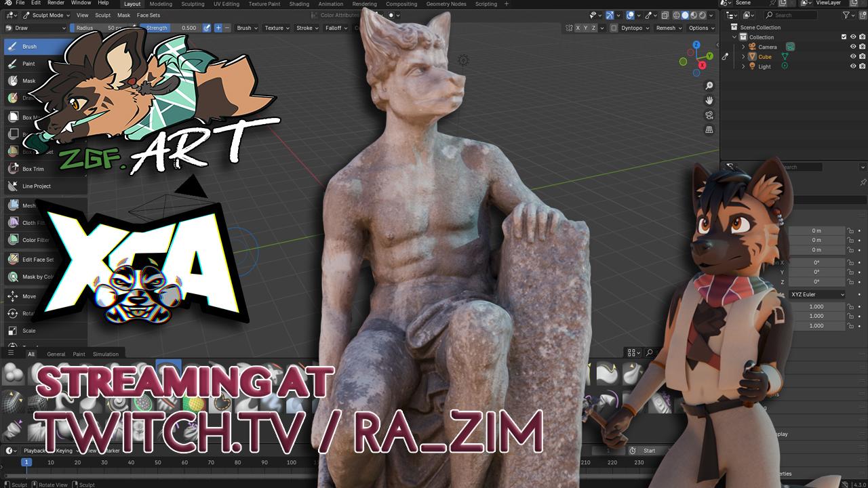Image resolution: width=868 pixels, height=488 pixels.
Task: Open the Draw brush selector dropdown
Action: point(36,28)
